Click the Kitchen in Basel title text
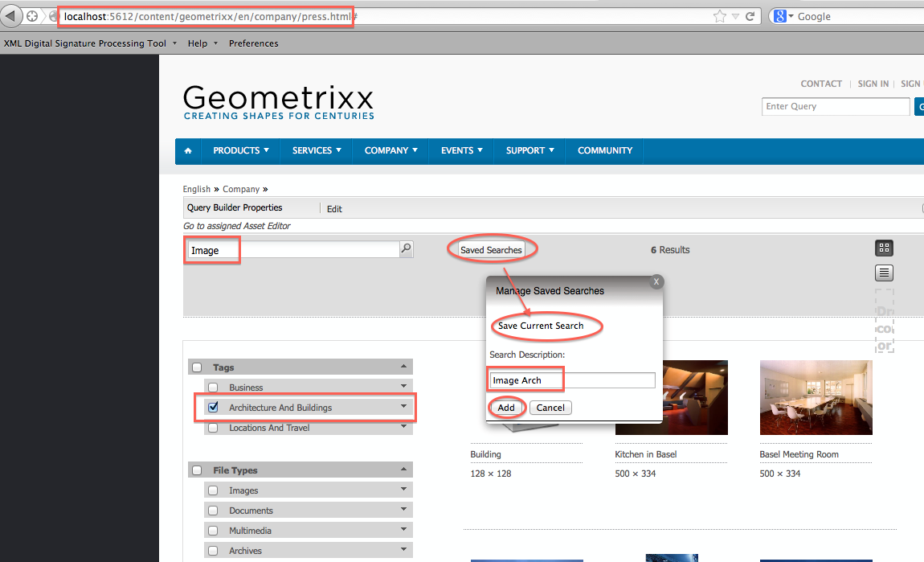924x562 pixels. 646,454
